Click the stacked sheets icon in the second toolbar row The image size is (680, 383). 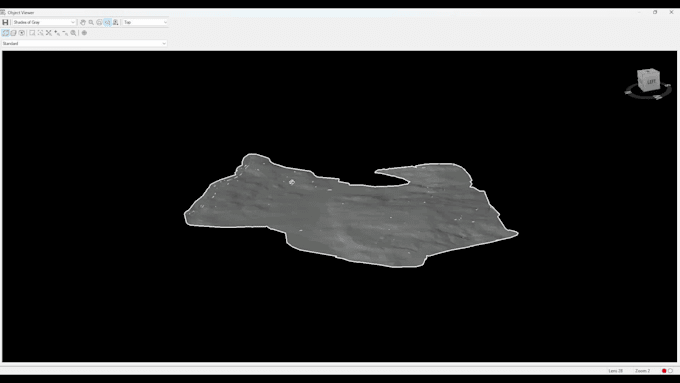pos(13,33)
